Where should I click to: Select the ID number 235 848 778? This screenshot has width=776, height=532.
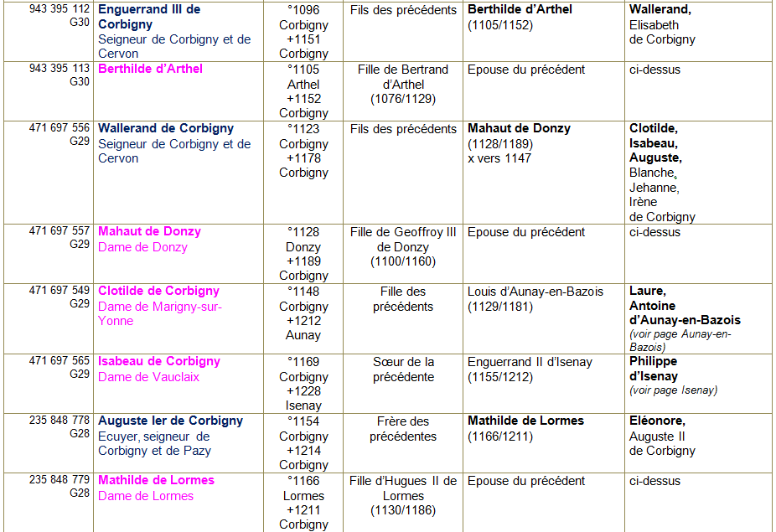pyautogui.click(x=59, y=421)
